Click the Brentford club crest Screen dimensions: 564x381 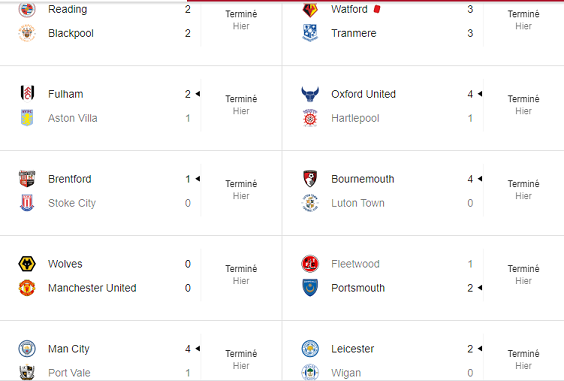tap(27, 179)
